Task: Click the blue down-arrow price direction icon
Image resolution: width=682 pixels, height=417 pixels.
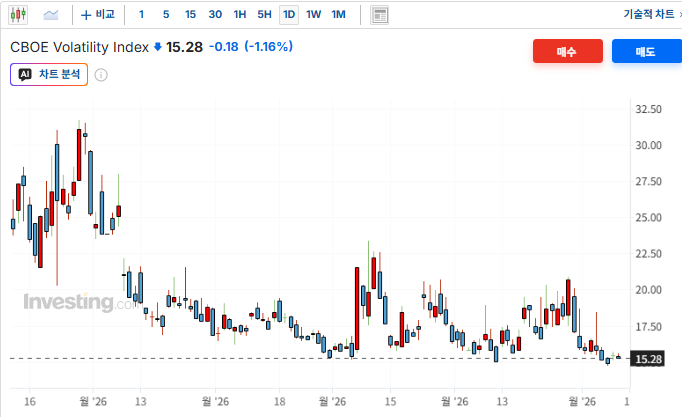Action: [158, 47]
